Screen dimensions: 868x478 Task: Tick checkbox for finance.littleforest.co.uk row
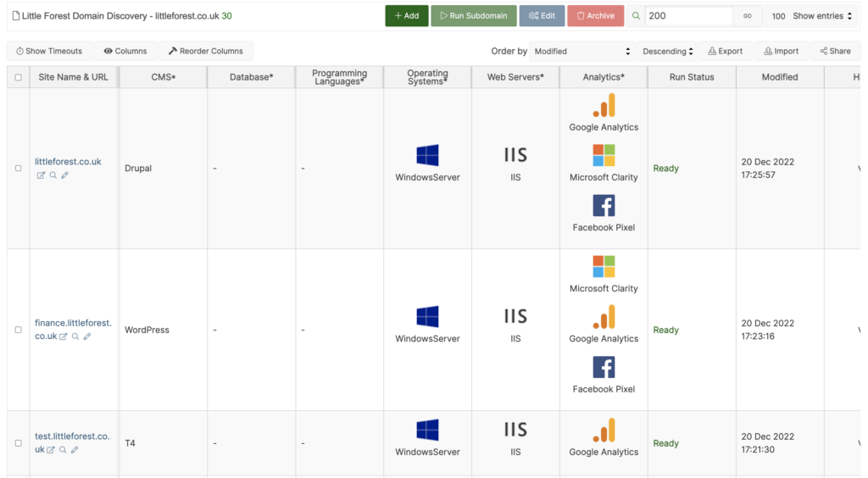[x=19, y=330]
